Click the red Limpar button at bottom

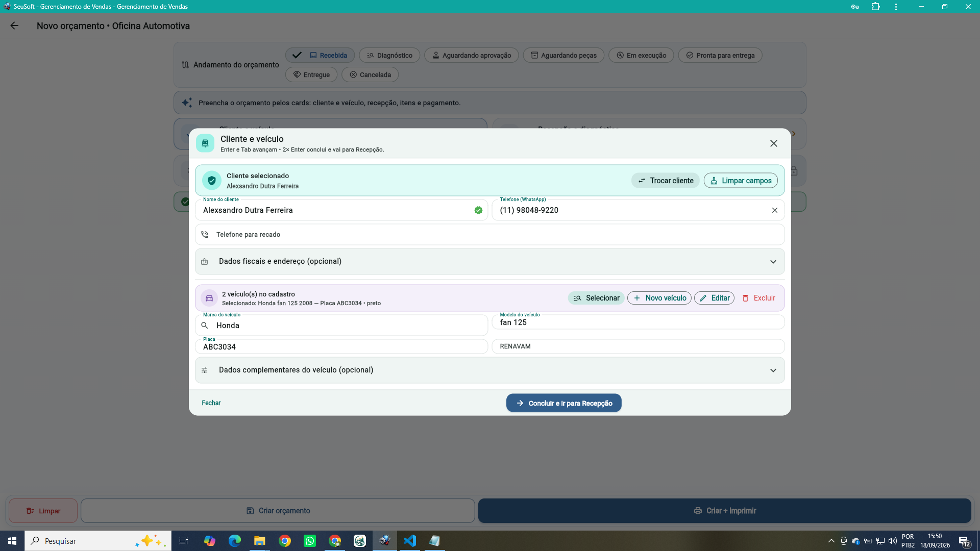point(43,511)
